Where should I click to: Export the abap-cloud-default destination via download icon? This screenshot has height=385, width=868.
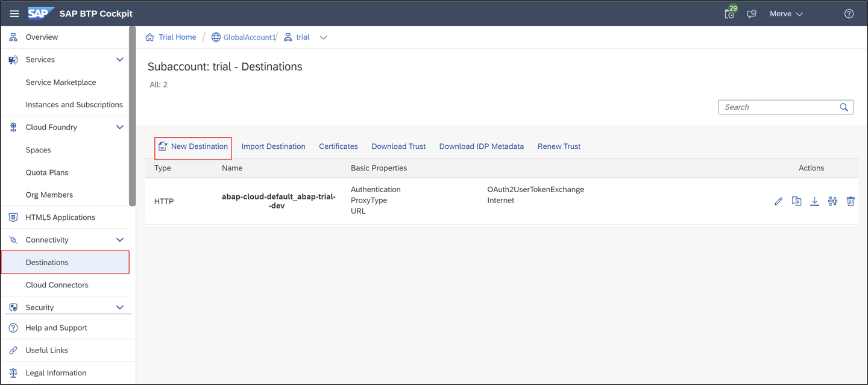(814, 201)
